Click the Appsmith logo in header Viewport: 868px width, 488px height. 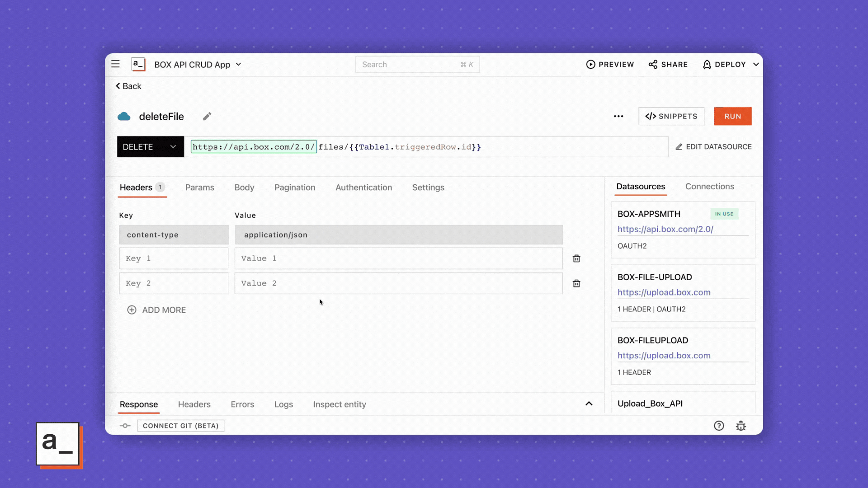[x=138, y=64]
